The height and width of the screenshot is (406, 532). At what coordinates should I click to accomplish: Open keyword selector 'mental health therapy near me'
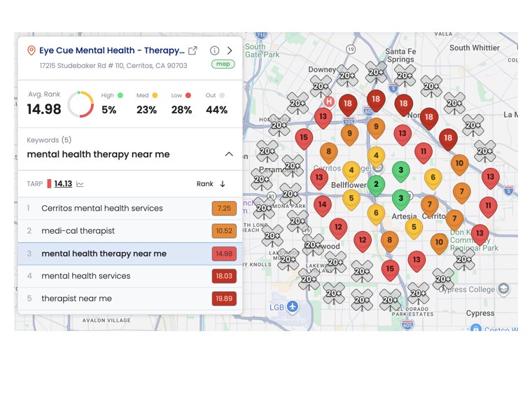(98, 154)
